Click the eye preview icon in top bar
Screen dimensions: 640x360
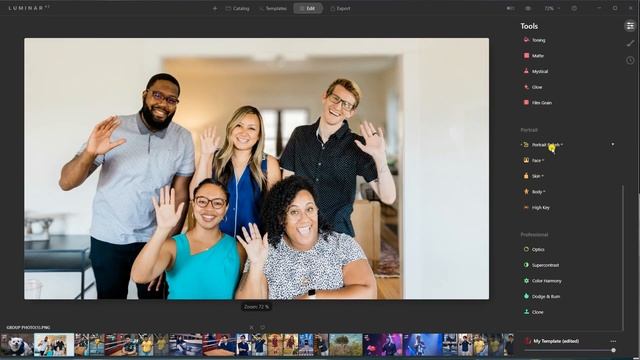coord(528,8)
